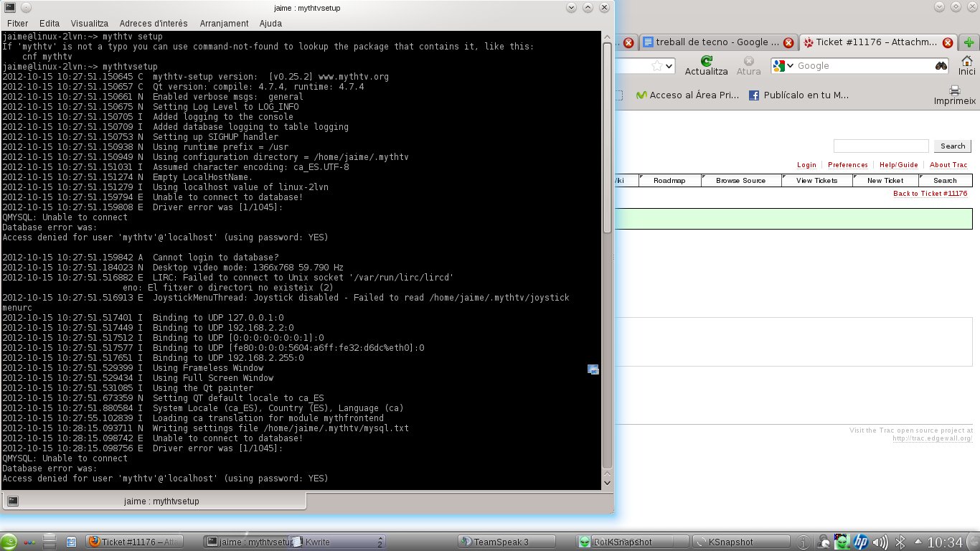Click the binoculars search icon
The image size is (980, 551).
pos(941,66)
